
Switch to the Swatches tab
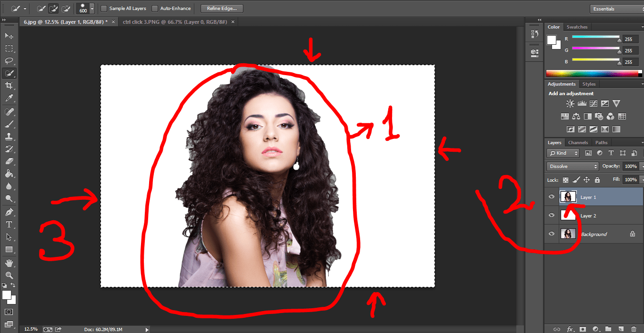click(x=577, y=27)
